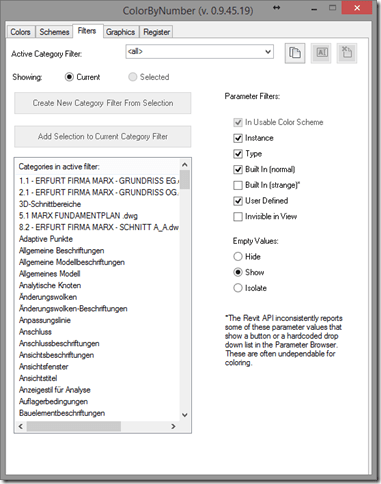
Task: Click the delete filter icon
Action: tap(347, 53)
